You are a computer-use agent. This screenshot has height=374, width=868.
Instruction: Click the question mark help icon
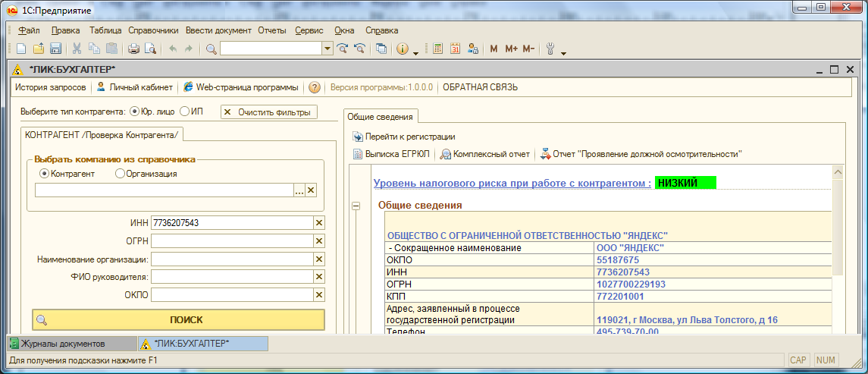315,87
